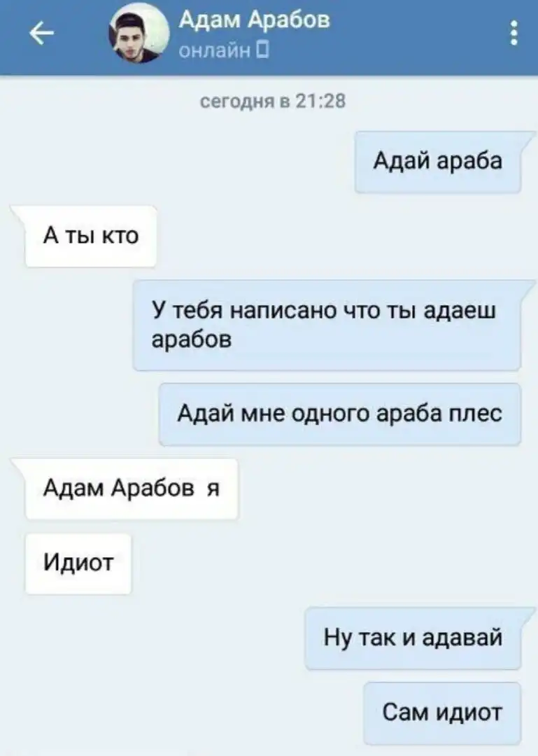Select message Адай мне одного араба плес
The height and width of the screenshot is (756, 538).
click(340, 414)
